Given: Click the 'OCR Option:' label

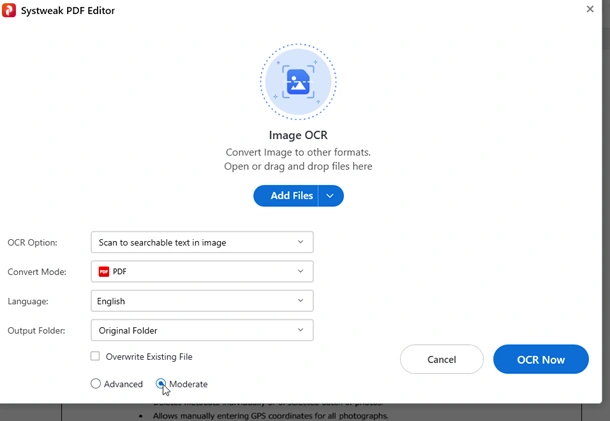Looking at the screenshot, I should click(x=32, y=242).
